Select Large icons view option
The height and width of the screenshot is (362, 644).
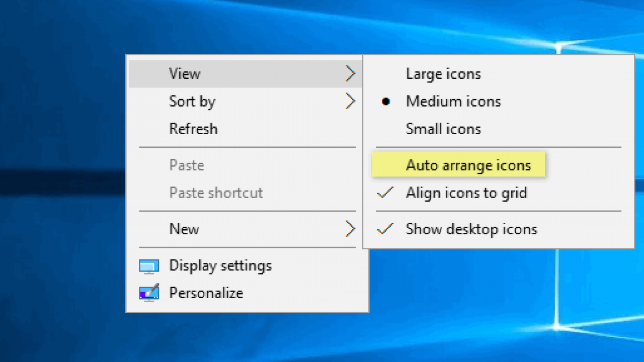pos(498,74)
